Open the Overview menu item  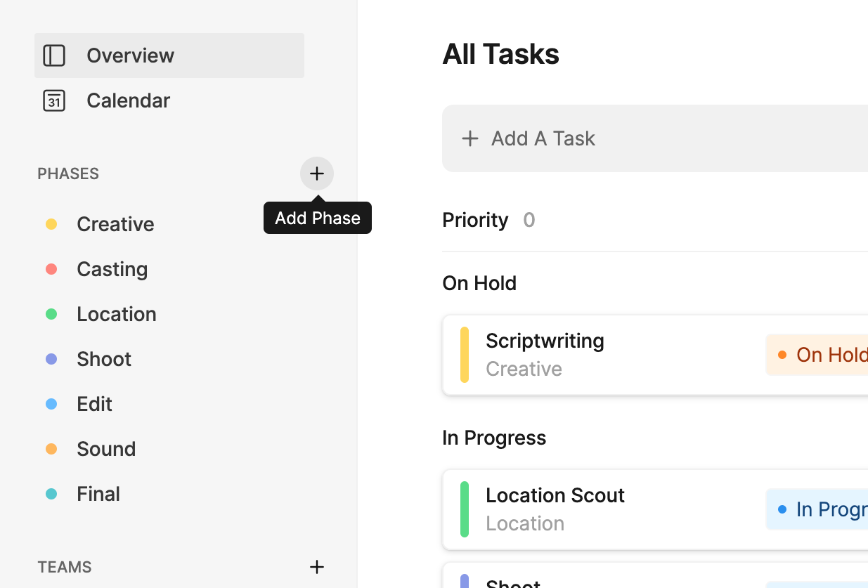[x=130, y=55]
